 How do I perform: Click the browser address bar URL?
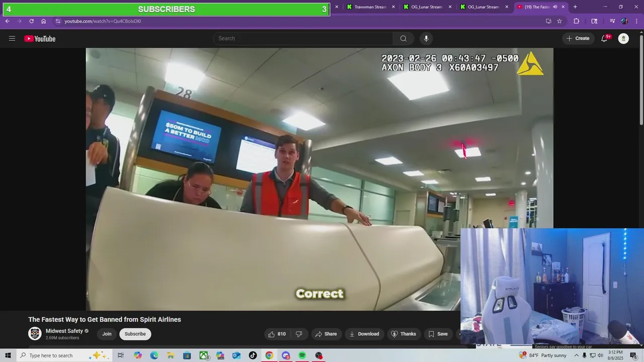tap(103, 21)
